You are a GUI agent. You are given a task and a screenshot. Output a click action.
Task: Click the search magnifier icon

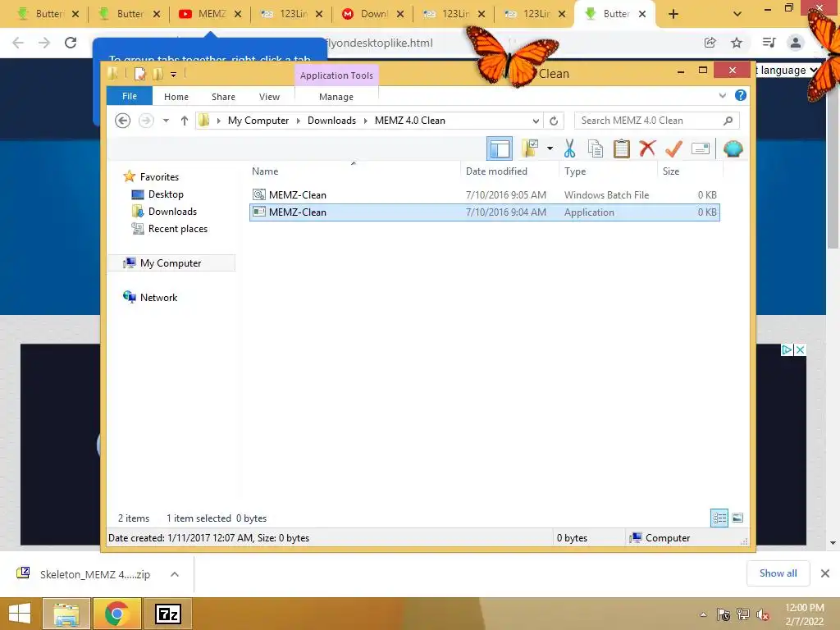[x=728, y=121]
